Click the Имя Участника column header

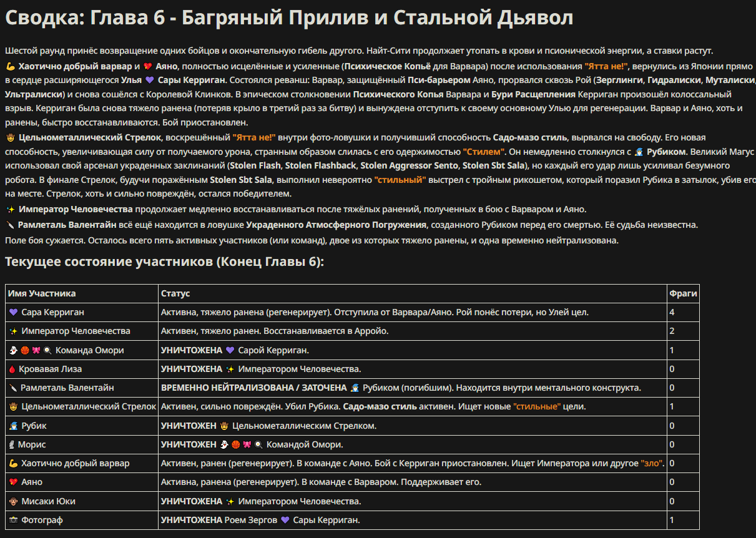pos(42,293)
